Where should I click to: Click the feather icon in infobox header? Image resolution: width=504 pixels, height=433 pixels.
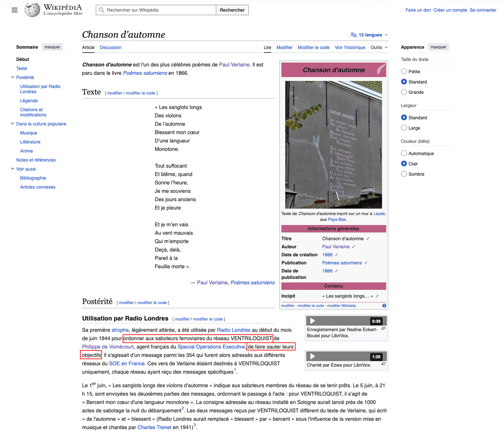tap(381, 70)
